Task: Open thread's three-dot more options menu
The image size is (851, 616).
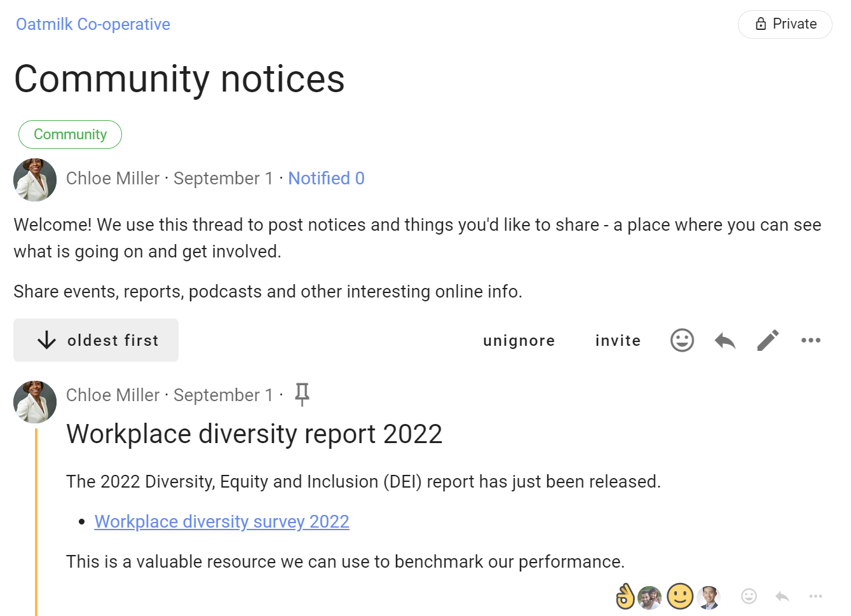Action: click(810, 340)
